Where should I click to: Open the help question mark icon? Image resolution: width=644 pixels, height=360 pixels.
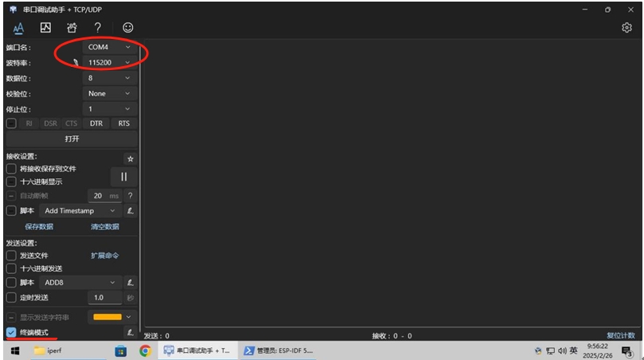point(97,28)
